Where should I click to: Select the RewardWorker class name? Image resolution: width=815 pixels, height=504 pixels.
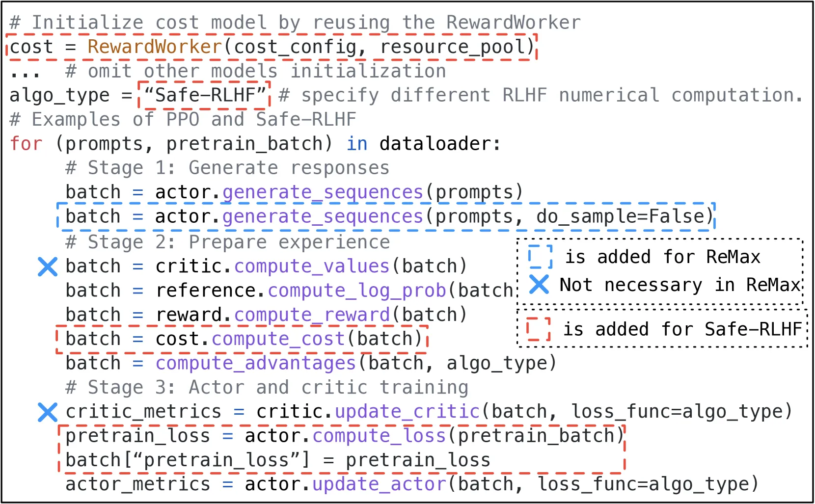click(155, 47)
